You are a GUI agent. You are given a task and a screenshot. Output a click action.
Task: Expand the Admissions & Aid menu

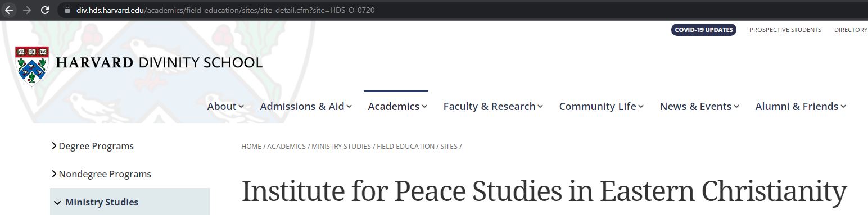(x=306, y=106)
